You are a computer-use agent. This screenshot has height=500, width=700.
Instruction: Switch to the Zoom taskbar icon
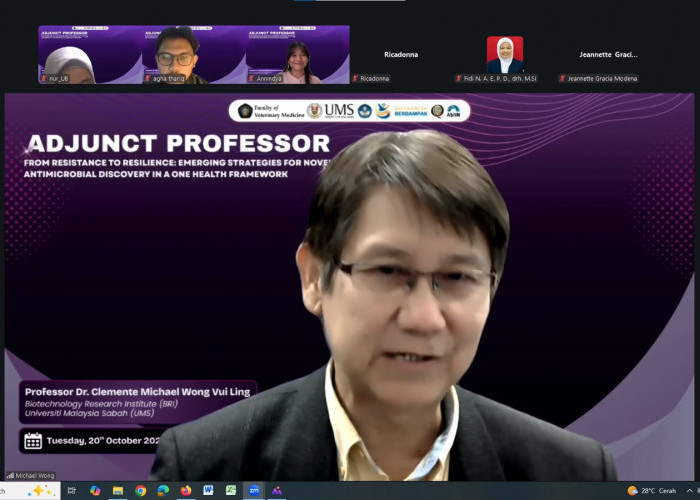coord(254,491)
